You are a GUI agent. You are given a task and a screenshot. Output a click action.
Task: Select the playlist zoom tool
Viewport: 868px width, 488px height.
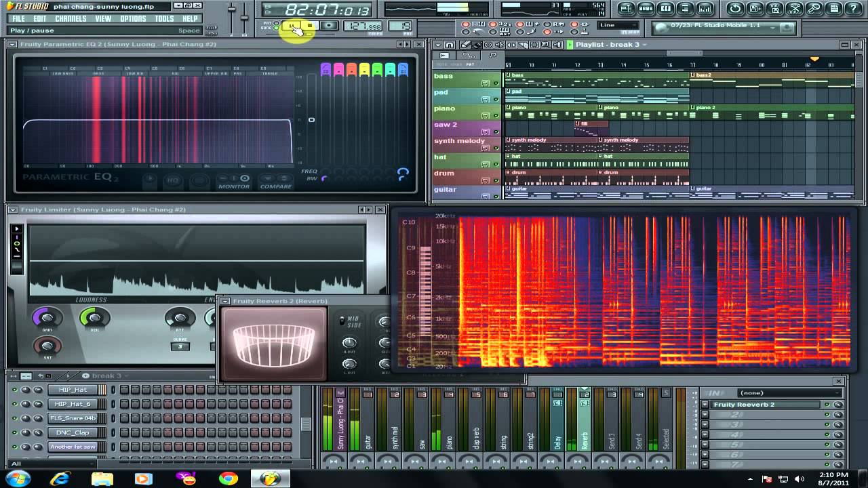point(546,45)
